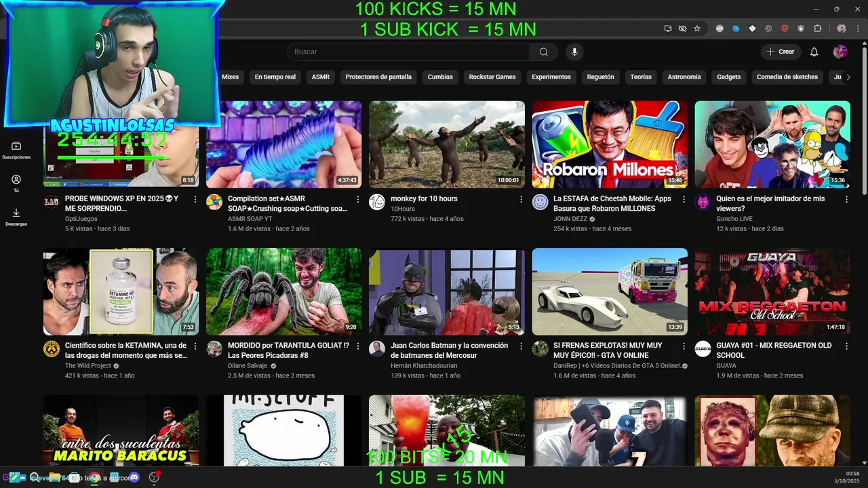Open the Dilane Salvaje channel link
Screen dimensions: 868x488
coord(248,366)
